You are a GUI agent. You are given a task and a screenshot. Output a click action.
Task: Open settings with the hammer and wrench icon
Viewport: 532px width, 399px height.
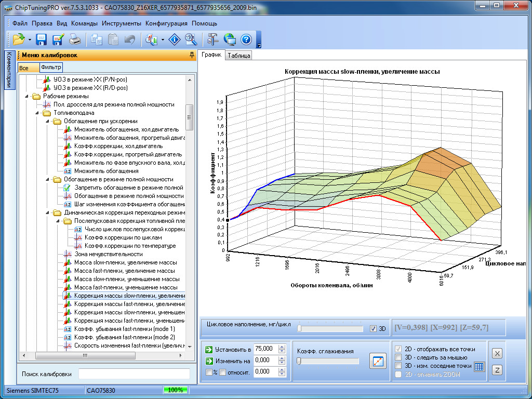coord(213,39)
